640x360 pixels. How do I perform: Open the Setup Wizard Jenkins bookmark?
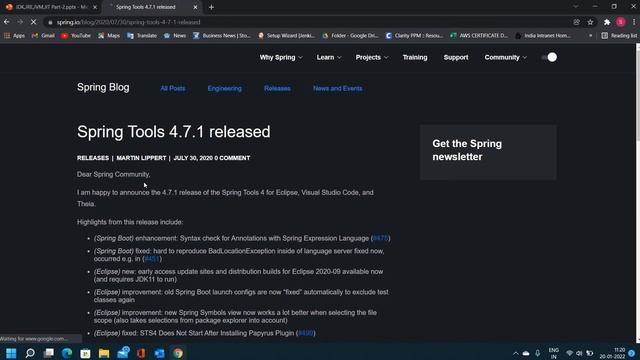287,36
